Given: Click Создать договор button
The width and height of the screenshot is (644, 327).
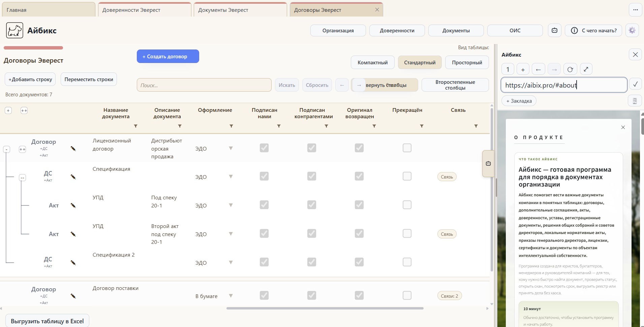Looking at the screenshot, I should pos(168,56).
